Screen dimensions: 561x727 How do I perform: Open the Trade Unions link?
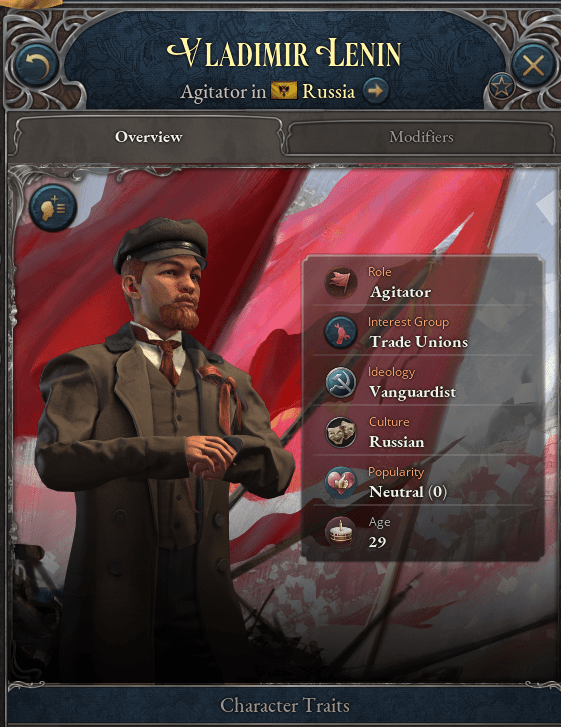pyautogui.click(x=419, y=342)
